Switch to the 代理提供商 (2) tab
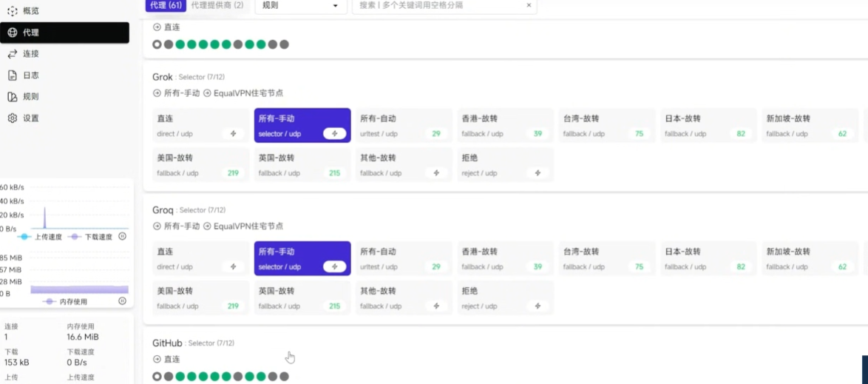 click(217, 5)
